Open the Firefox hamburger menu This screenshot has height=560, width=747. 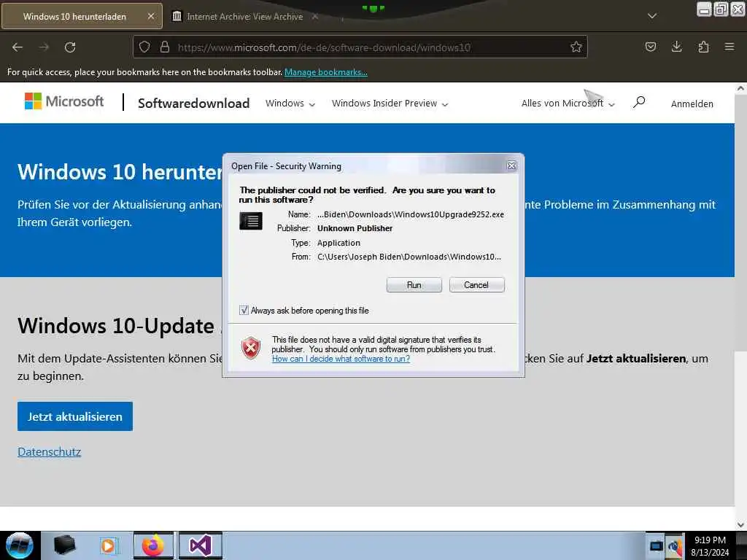tap(729, 47)
